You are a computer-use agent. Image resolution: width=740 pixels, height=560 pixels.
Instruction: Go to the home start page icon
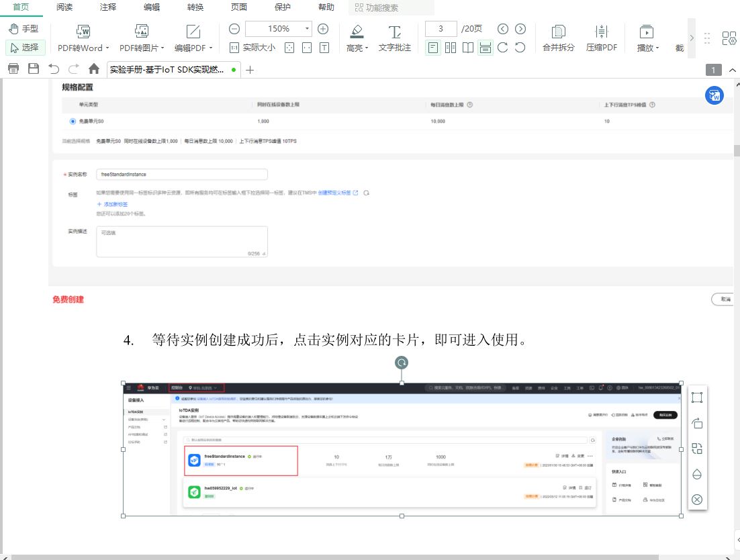click(94, 69)
